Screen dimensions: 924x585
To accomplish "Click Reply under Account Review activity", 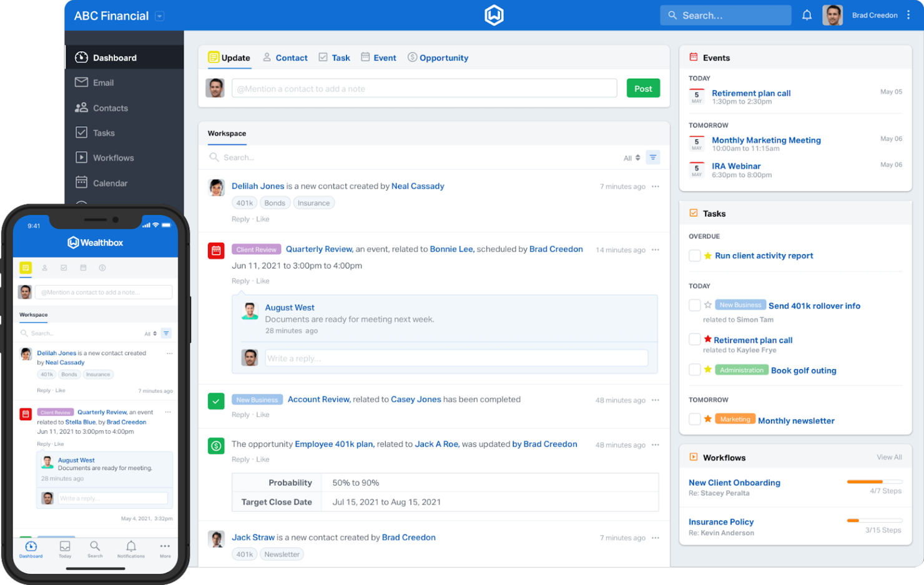I will click(240, 415).
